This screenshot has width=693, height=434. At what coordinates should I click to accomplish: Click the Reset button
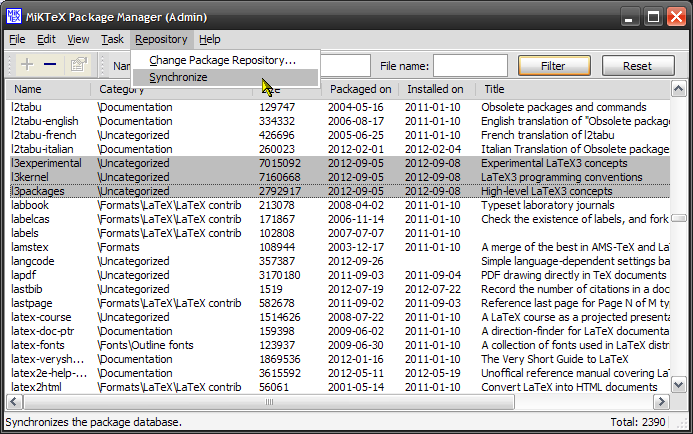pyautogui.click(x=638, y=66)
